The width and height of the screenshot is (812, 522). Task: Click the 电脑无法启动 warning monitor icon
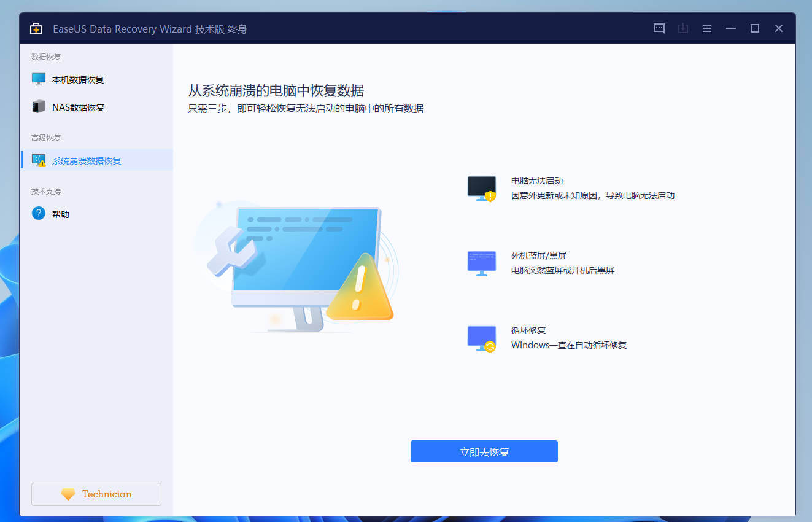[481, 189]
